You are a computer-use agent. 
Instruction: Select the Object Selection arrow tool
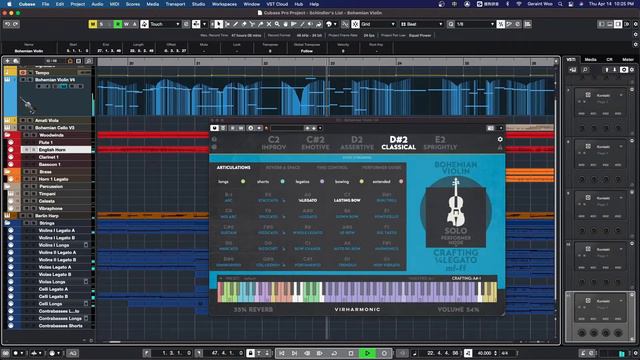(x=218, y=24)
